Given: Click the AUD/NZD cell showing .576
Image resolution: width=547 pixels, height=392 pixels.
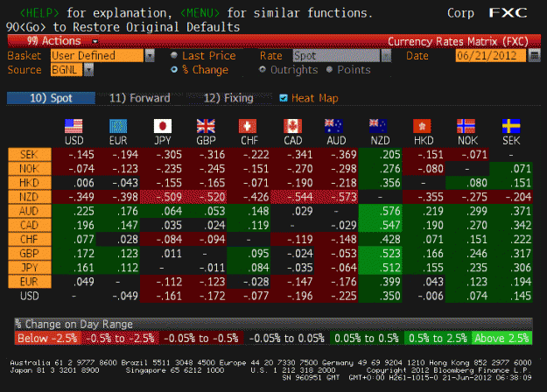Looking at the screenshot, I should [x=380, y=211].
